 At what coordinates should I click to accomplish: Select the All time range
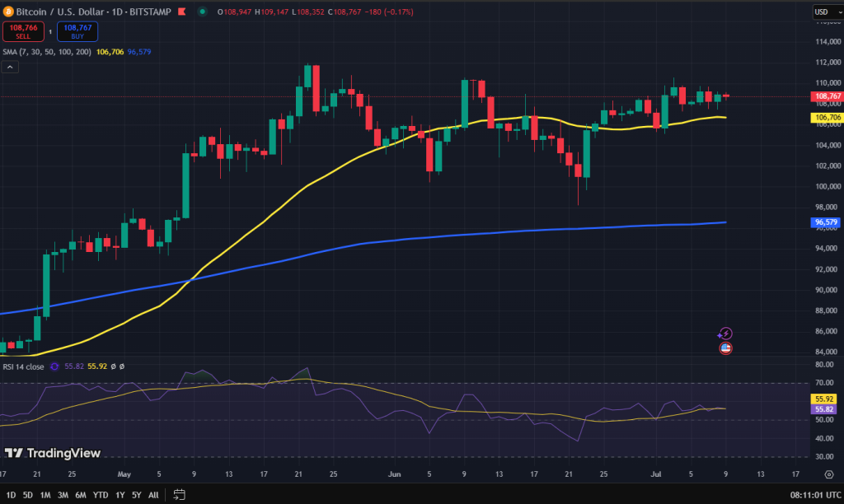point(153,495)
